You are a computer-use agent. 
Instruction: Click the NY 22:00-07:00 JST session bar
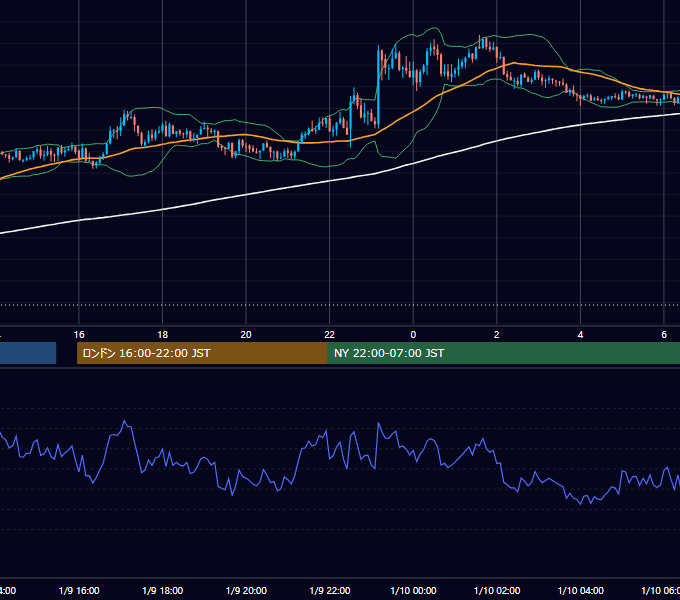503,353
